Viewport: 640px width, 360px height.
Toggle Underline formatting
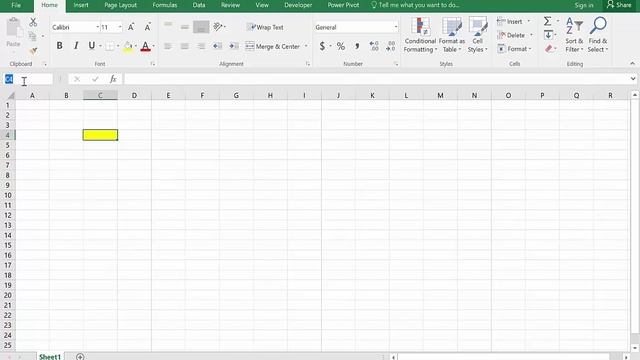(92, 46)
